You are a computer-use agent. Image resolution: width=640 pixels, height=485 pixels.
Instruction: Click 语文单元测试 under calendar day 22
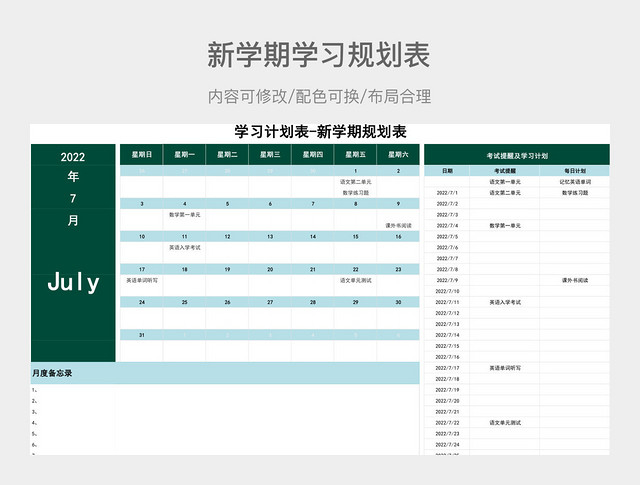[x=356, y=280]
